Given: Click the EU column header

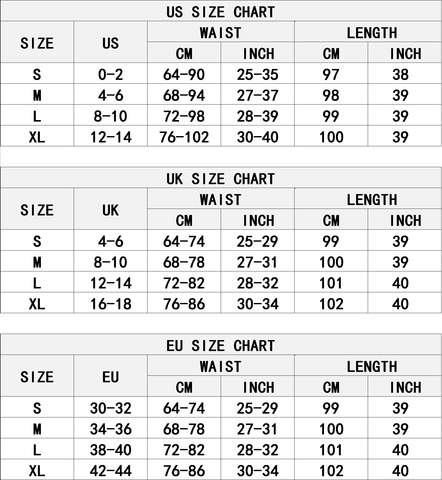Looking at the screenshot, I should (x=110, y=377).
